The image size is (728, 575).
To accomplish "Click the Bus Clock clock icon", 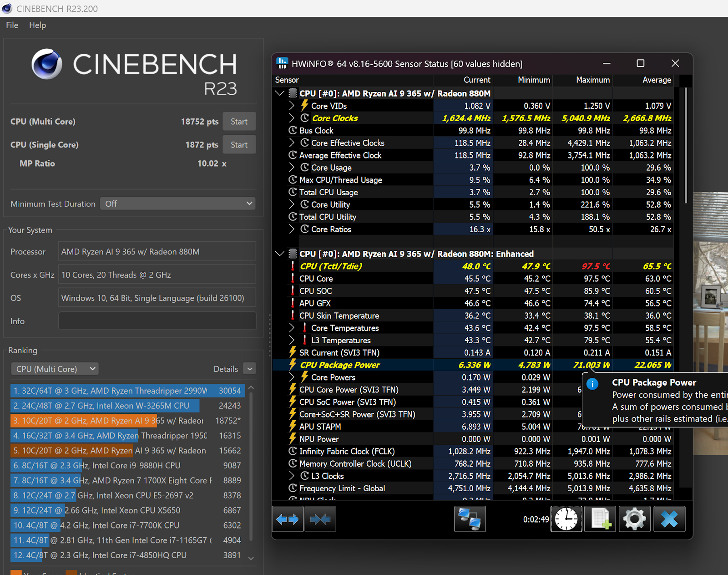I will tap(293, 130).
